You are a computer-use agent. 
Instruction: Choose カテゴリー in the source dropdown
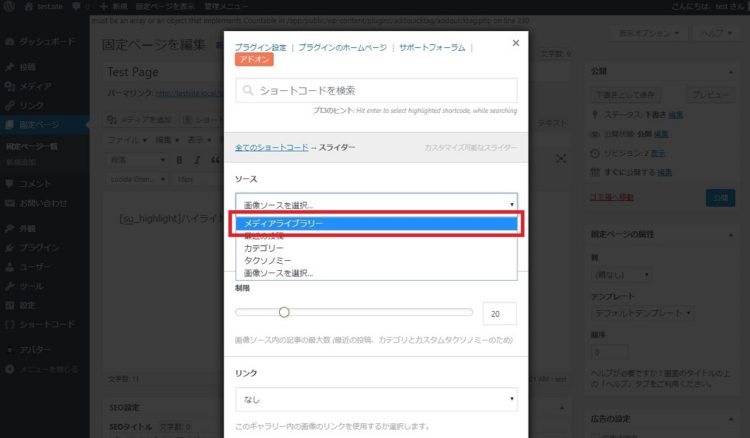coord(264,247)
